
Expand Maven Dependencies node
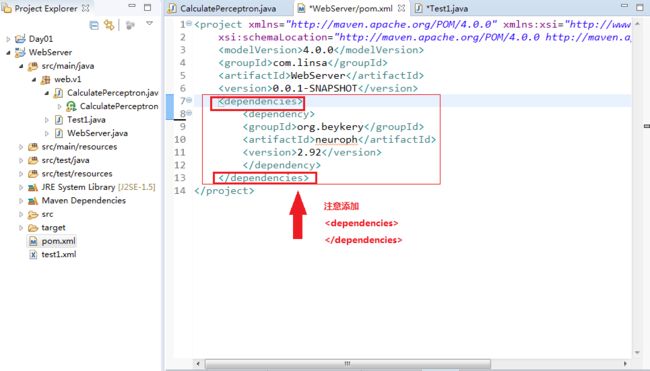pos(21,201)
